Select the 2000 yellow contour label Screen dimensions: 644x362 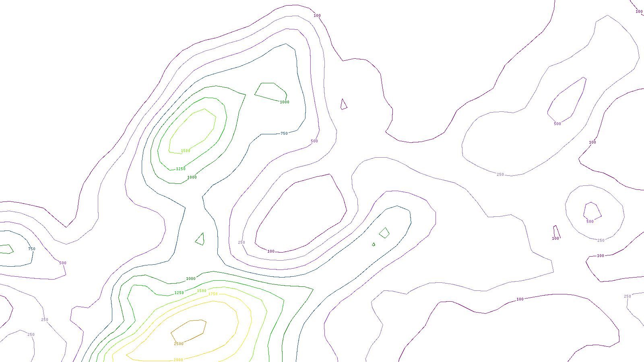[x=178, y=360]
